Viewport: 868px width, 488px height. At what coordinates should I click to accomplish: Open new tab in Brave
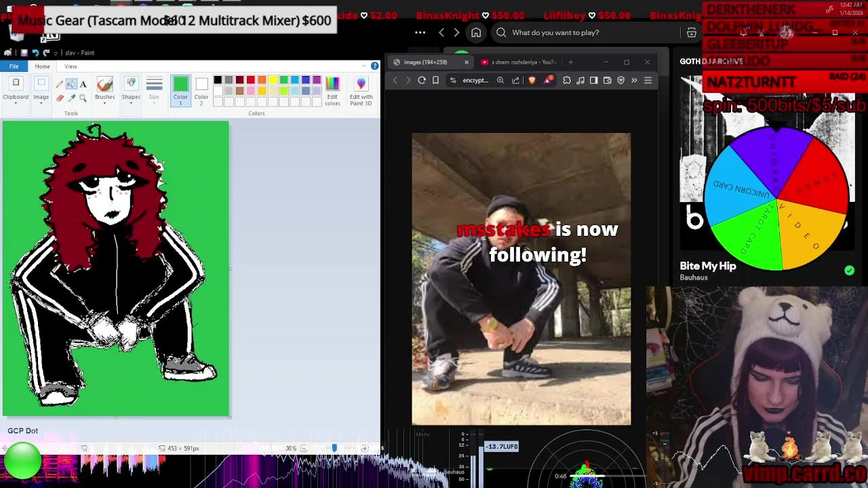coord(570,62)
